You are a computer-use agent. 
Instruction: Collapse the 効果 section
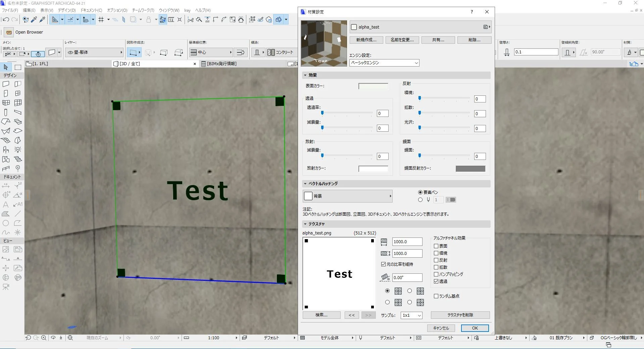(305, 75)
